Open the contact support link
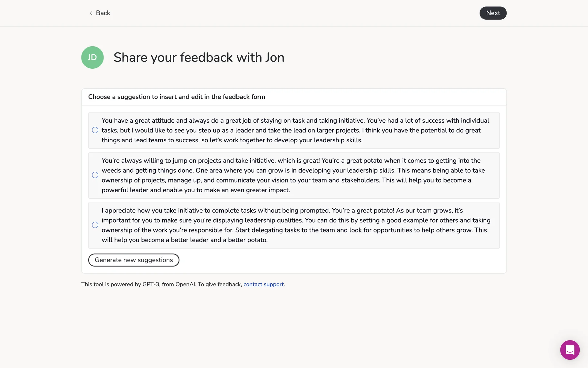The image size is (588, 368). pos(263,284)
